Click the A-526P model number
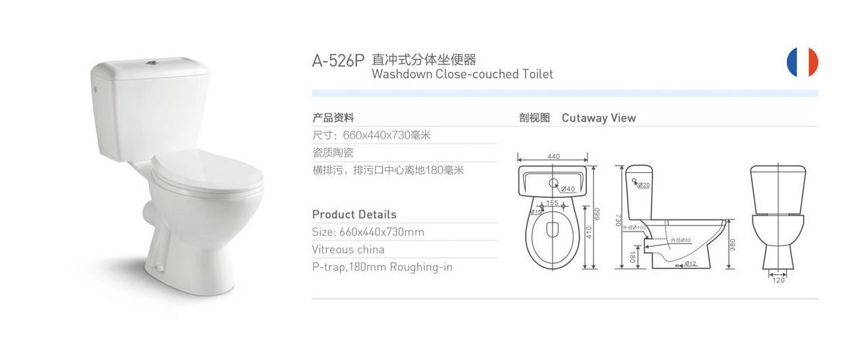 338,60
